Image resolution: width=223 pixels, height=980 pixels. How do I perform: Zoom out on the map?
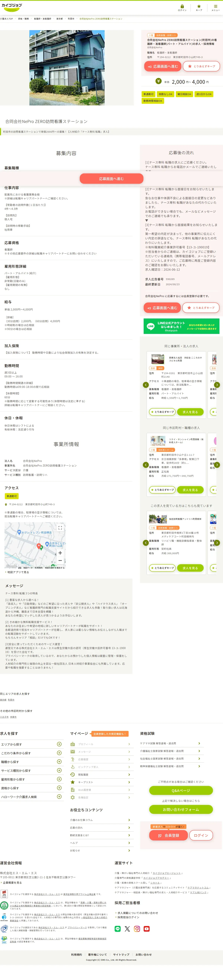coord(60,560)
